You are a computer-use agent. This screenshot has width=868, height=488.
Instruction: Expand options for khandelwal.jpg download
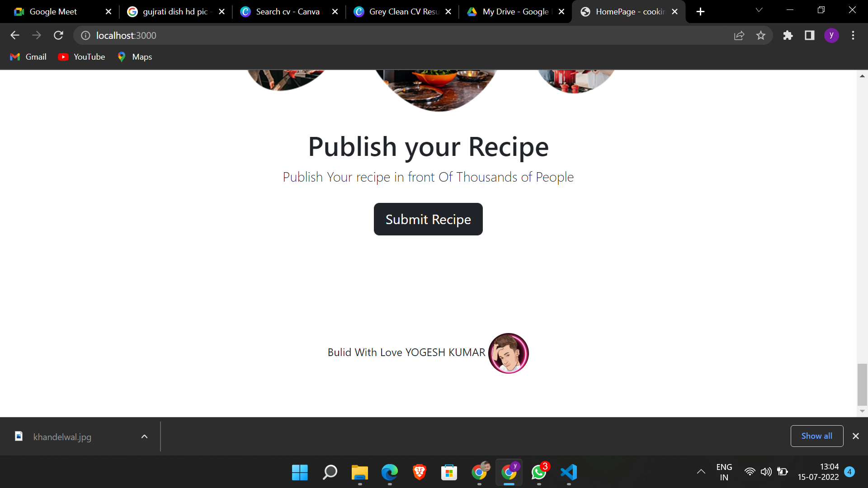144,436
